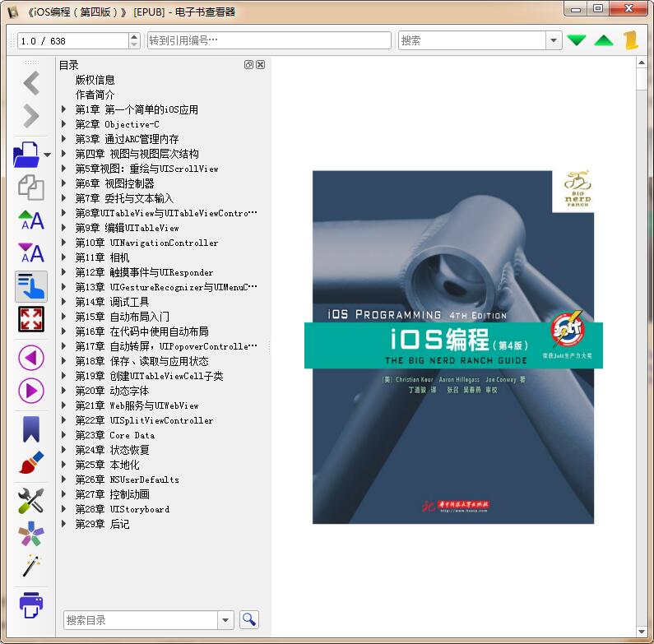
Task: Toggle the table of contents panel icon
Action: pyautogui.click(x=31, y=286)
